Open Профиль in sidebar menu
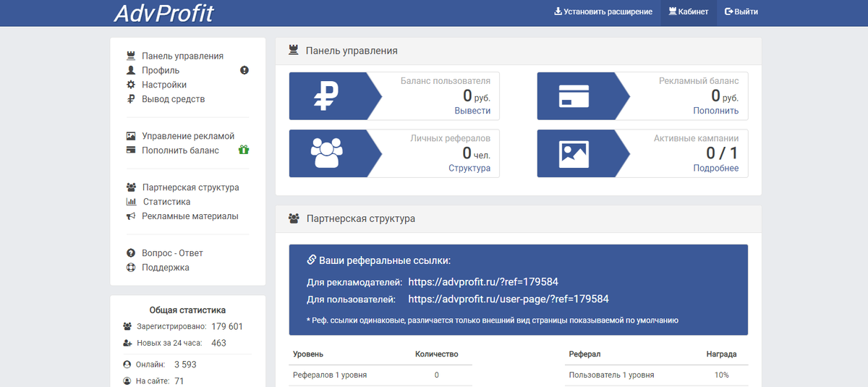Screen dimensions: 868x387 [161, 70]
